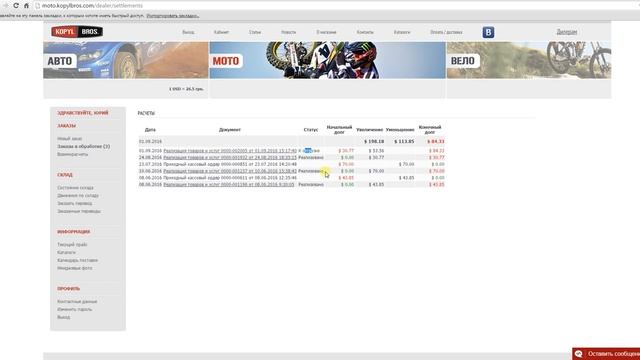640x360 pixels.
Task: Open Контактные данные in the sidebar
Action: click(x=77, y=302)
